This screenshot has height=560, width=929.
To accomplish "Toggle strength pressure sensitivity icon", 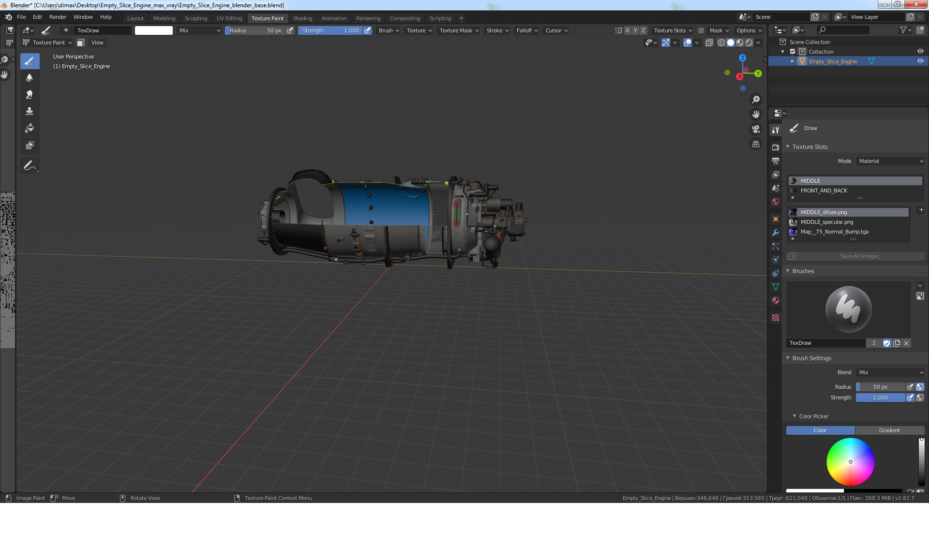I will pos(368,30).
